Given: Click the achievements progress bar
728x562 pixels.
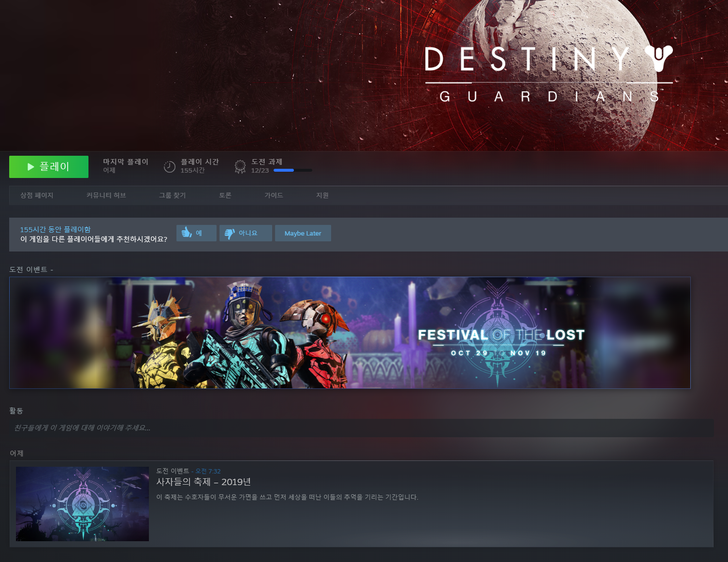Looking at the screenshot, I should point(292,170).
